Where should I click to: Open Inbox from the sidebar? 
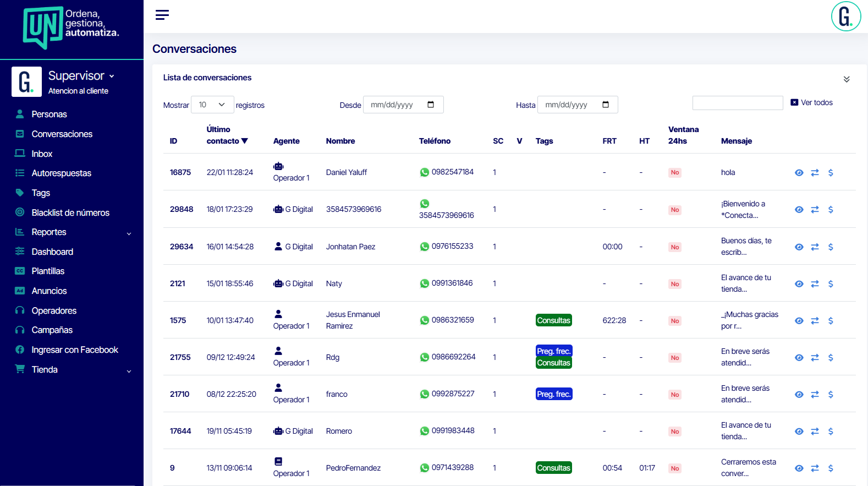pyautogui.click(x=42, y=154)
